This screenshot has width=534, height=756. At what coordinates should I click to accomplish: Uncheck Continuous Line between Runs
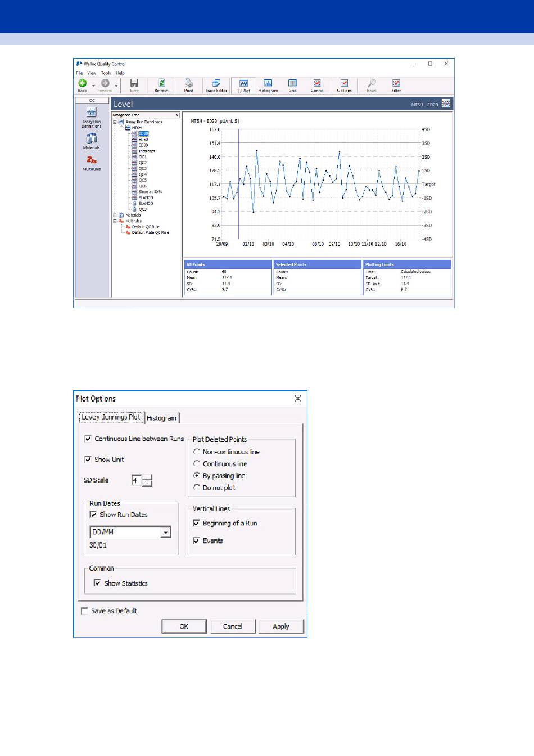pyautogui.click(x=88, y=439)
